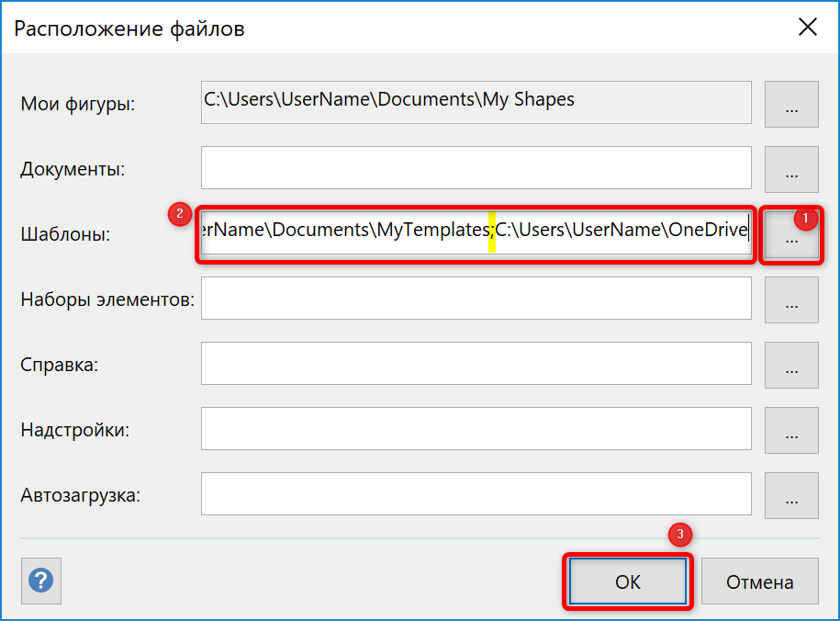Select the Справка path field
Image resolution: width=840 pixels, height=621 pixels.
(x=476, y=364)
